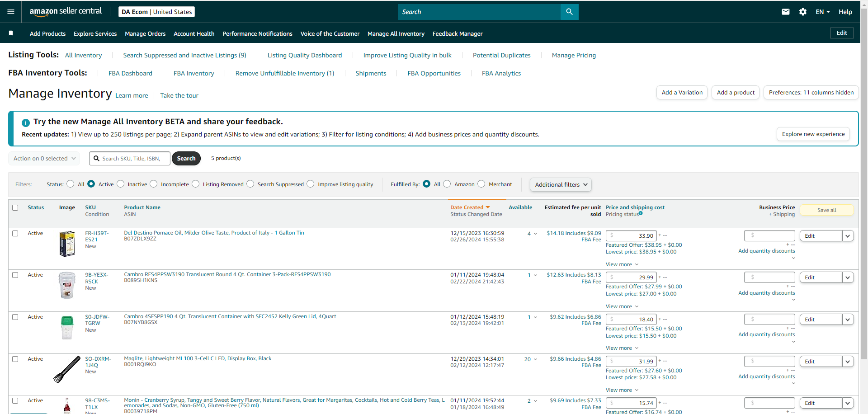Image resolution: width=868 pixels, height=414 pixels.
Task: Select the Active status radio button
Action: (x=91, y=184)
